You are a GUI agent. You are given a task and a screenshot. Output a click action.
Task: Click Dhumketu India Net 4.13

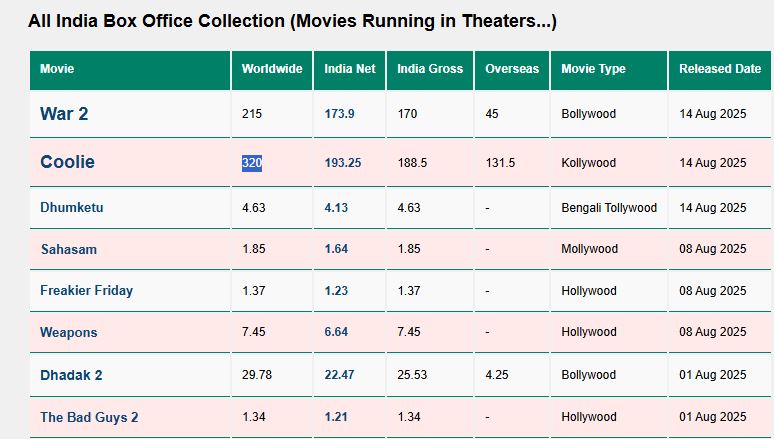336,207
